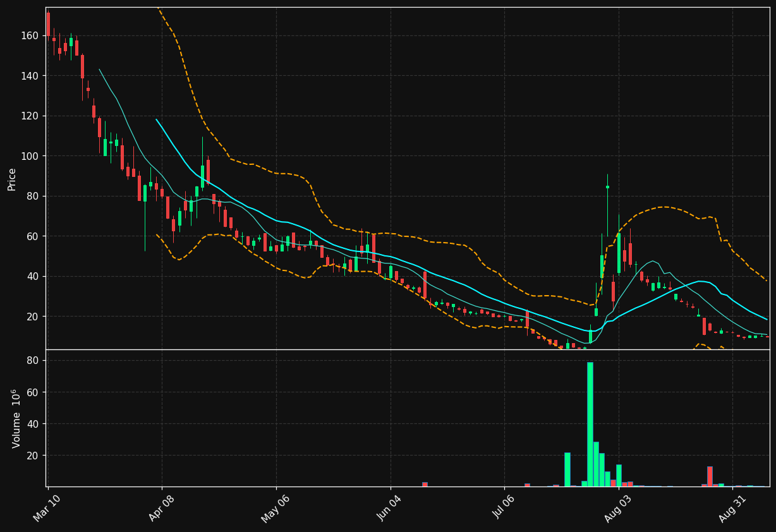The image size is (776, 532).
Task: Click the 40 price axis value
Action: tap(32, 276)
